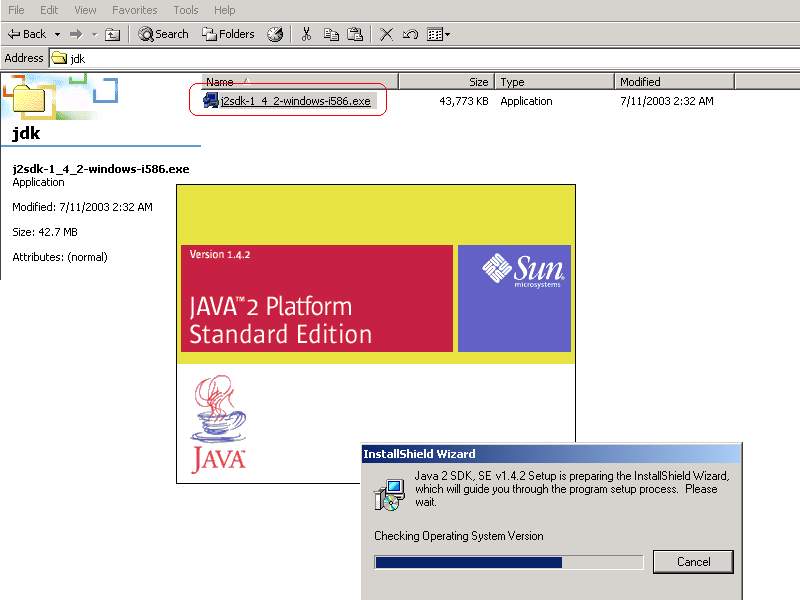Toggle the Folders pane

[228, 34]
